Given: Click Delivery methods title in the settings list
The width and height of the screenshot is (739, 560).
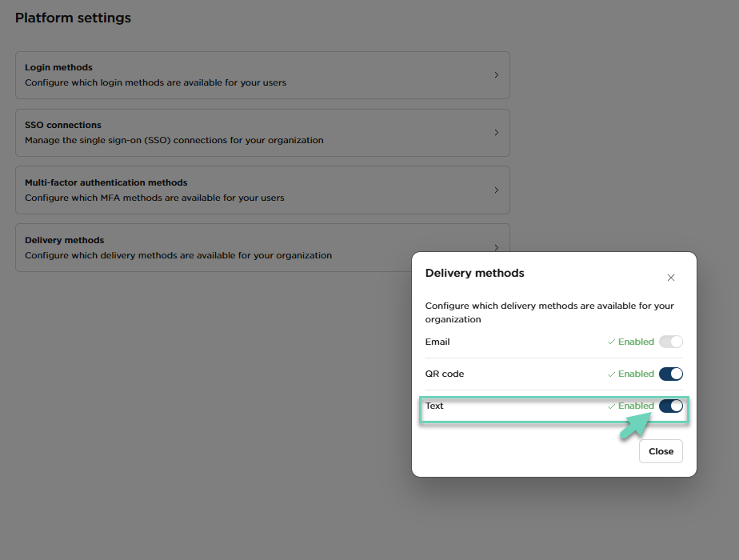Looking at the screenshot, I should 64,240.
